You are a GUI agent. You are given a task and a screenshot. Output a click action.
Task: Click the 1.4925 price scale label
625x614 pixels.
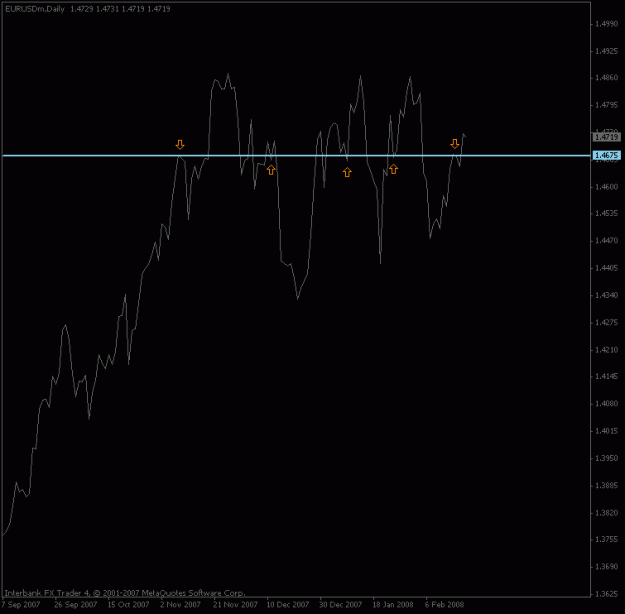(606, 51)
